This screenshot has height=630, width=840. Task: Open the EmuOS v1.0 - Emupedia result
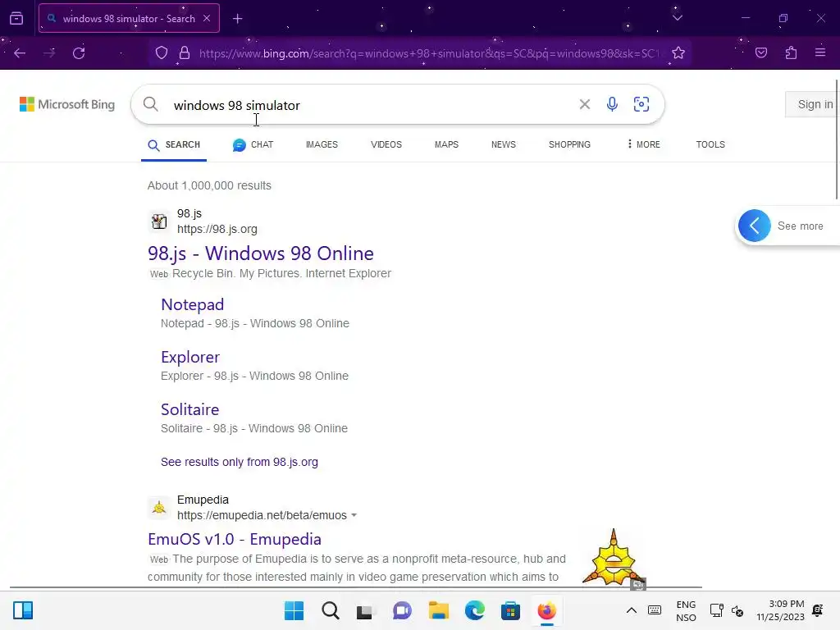click(235, 539)
